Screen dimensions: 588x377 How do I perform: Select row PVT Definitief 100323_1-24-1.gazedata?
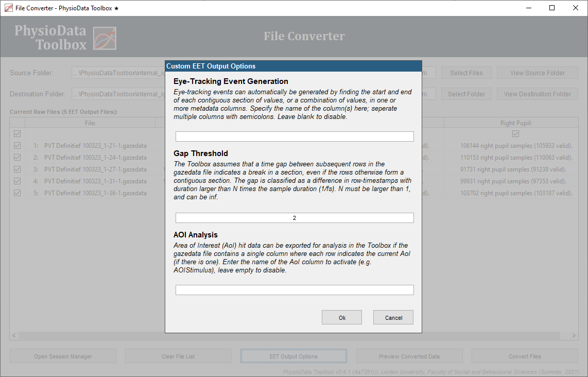click(95, 158)
